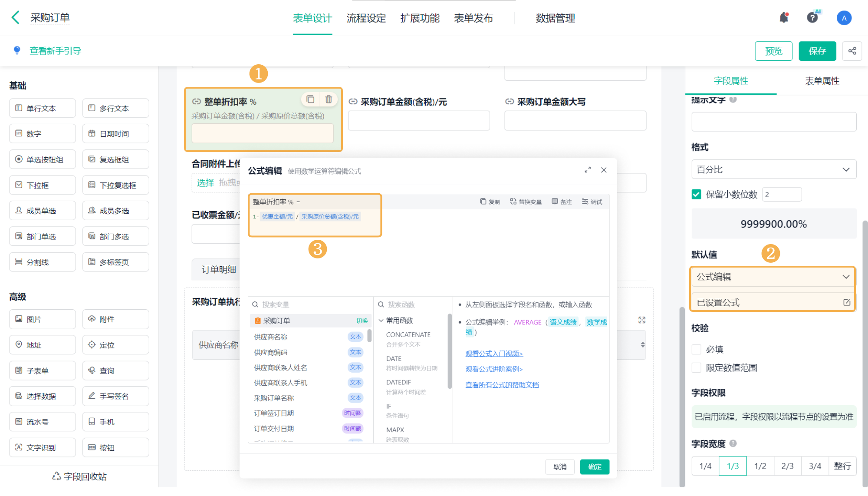Click the 调试 debug tool in formula editor

click(592, 202)
